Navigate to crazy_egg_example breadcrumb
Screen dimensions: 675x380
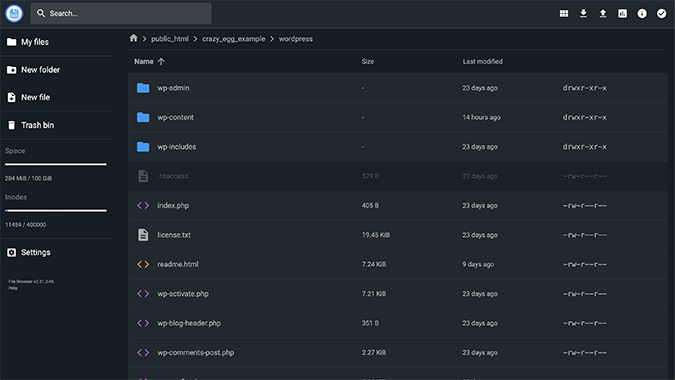point(234,39)
